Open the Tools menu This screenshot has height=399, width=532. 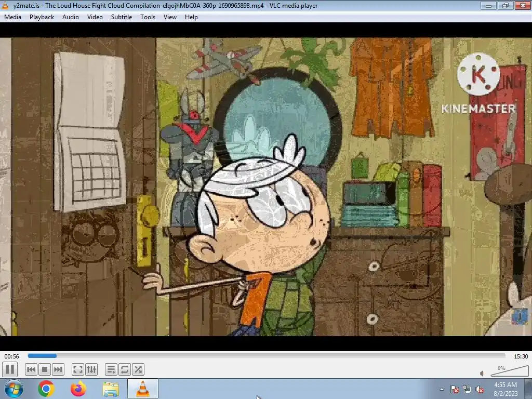(148, 17)
